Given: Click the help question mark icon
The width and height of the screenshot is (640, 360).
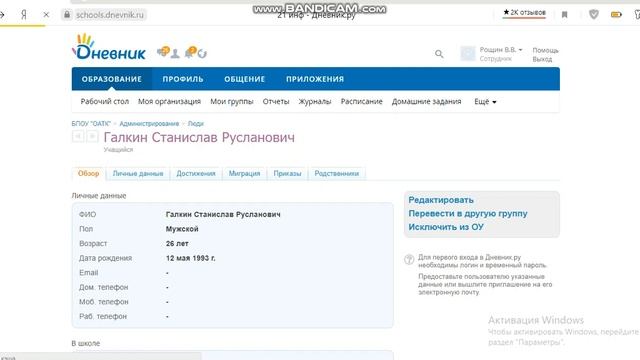Looking at the screenshot, I should click(x=409, y=260).
